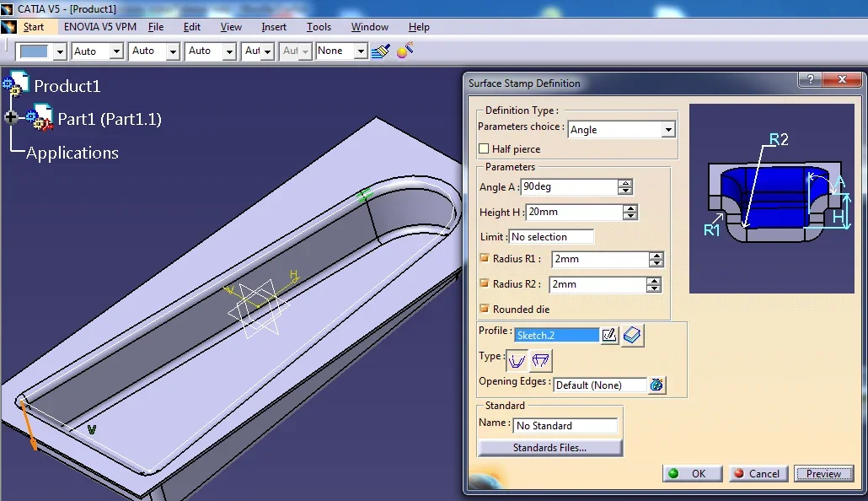Click the Opening Edges Default (None) field

click(600, 385)
